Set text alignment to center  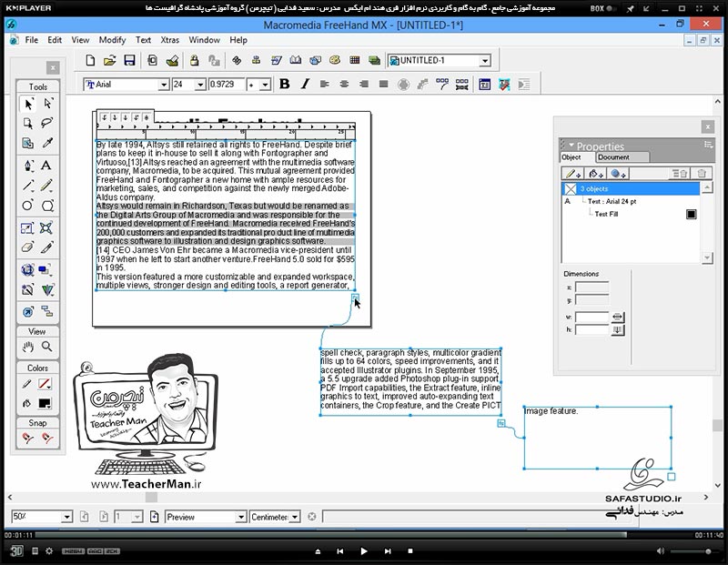344,84
